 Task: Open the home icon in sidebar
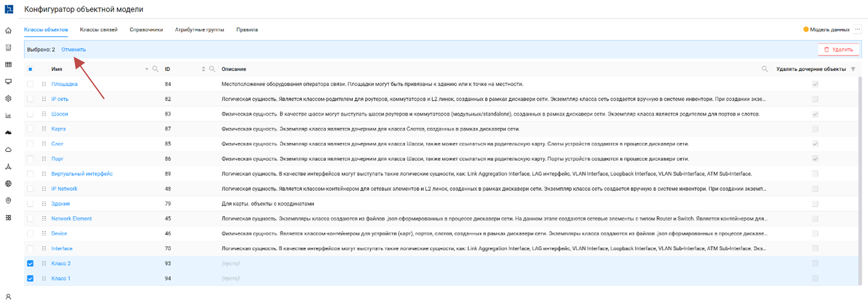[8, 31]
